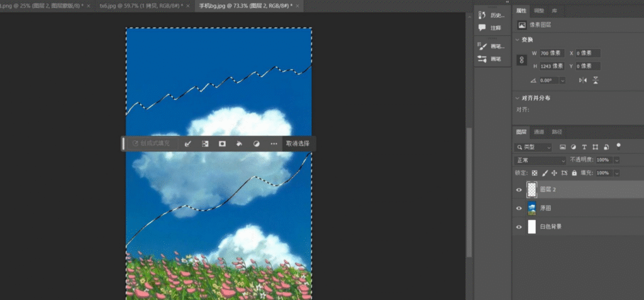
Task: Hide layer 白色背景 via eye icon
Action: [519, 227]
